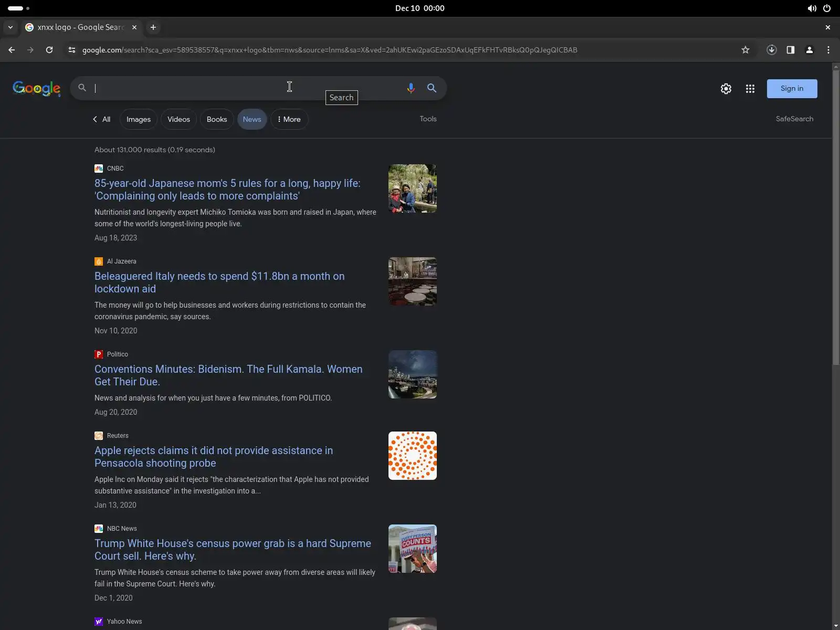
Task: Open Chrome profile icon
Action: tap(810, 50)
